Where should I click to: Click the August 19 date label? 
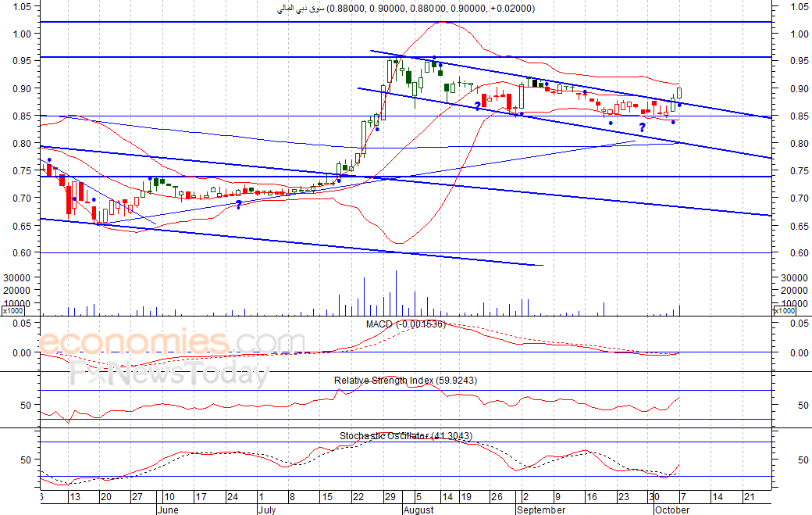pos(466,497)
